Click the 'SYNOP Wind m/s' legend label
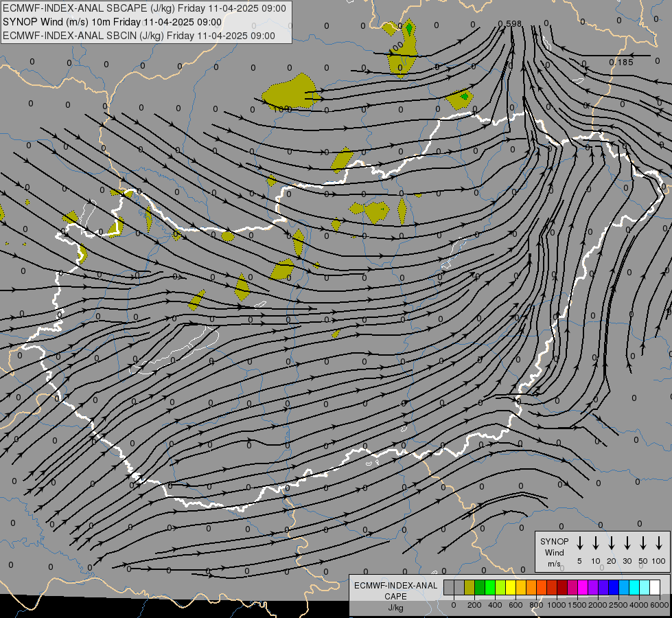672x618 pixels. tap(554, 552)
